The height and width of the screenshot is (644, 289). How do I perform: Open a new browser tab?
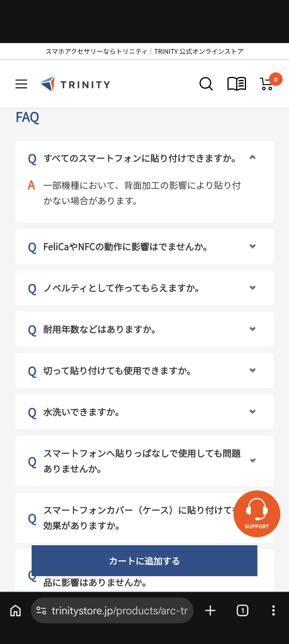[210, 610]
